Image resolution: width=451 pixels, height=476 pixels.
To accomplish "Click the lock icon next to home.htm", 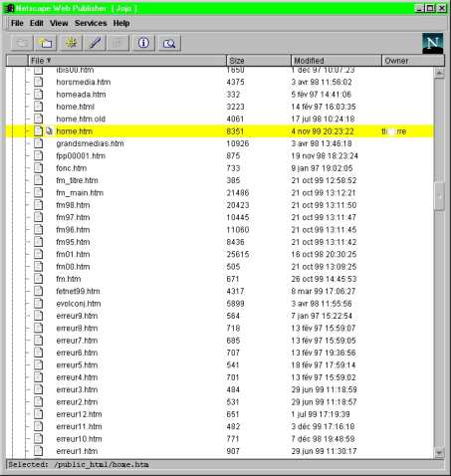I will [49, 131].
